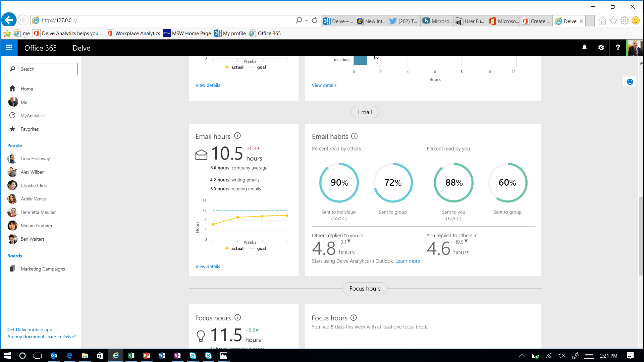Go to Favorites in sidebar
Viewport: 644px width, 362px height.
pyautogui.click(x=30, y=129)
